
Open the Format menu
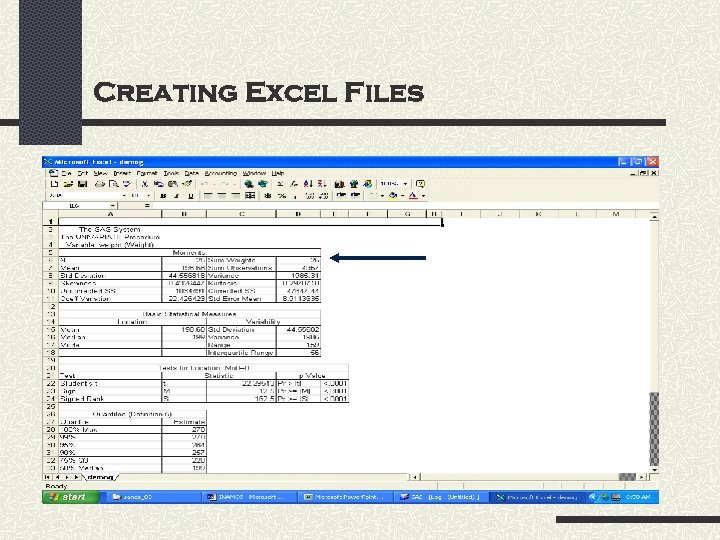click(x=147, y=174)
